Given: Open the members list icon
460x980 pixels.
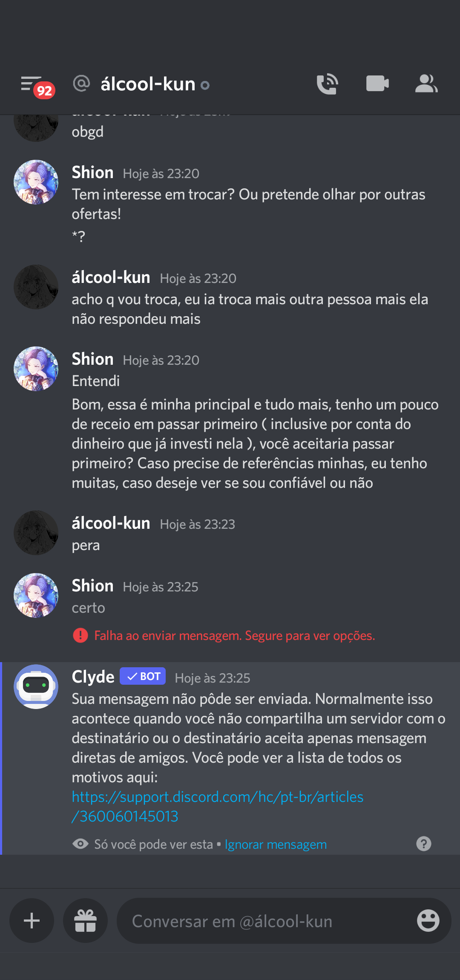Looking at the screenshot, I should click(x=426, y=84).
